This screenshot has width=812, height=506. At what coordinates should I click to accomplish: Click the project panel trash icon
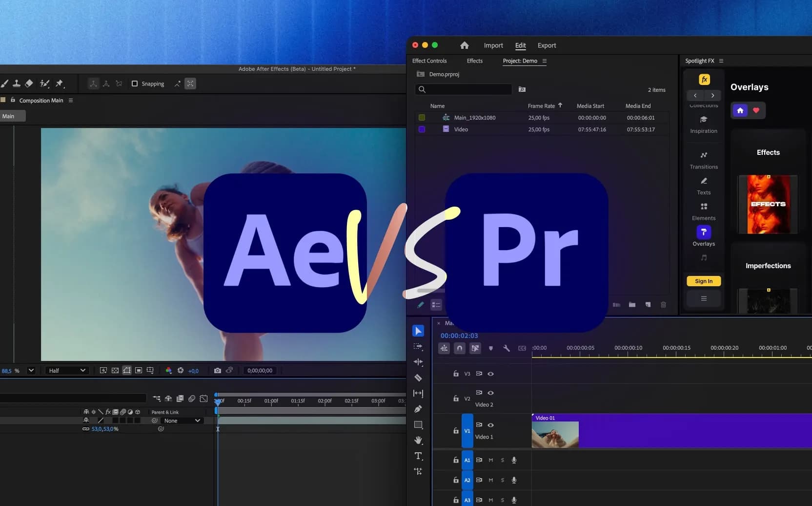[664, 305]
